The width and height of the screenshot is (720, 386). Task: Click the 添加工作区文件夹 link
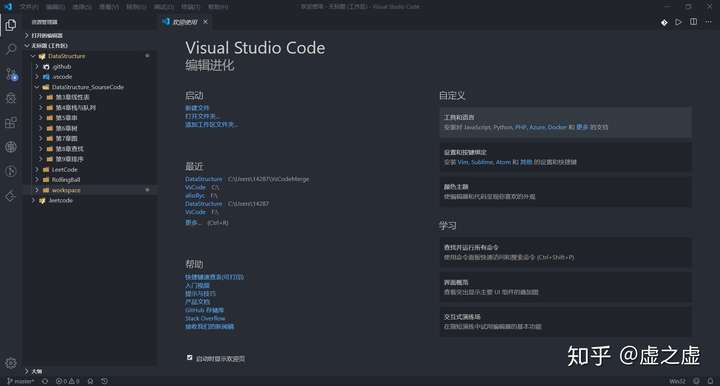coord(212,124)
